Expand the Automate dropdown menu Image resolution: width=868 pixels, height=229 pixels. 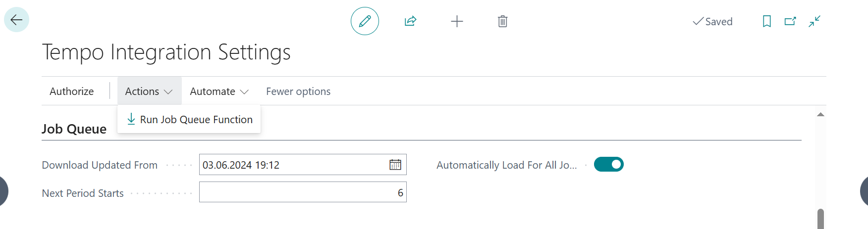coord(219,92)
